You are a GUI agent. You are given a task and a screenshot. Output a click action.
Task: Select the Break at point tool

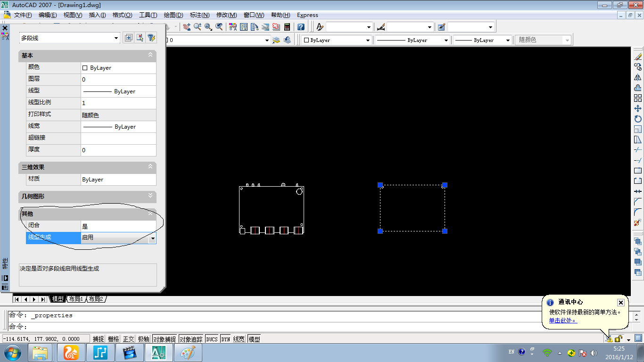click(x=638, y=171)
